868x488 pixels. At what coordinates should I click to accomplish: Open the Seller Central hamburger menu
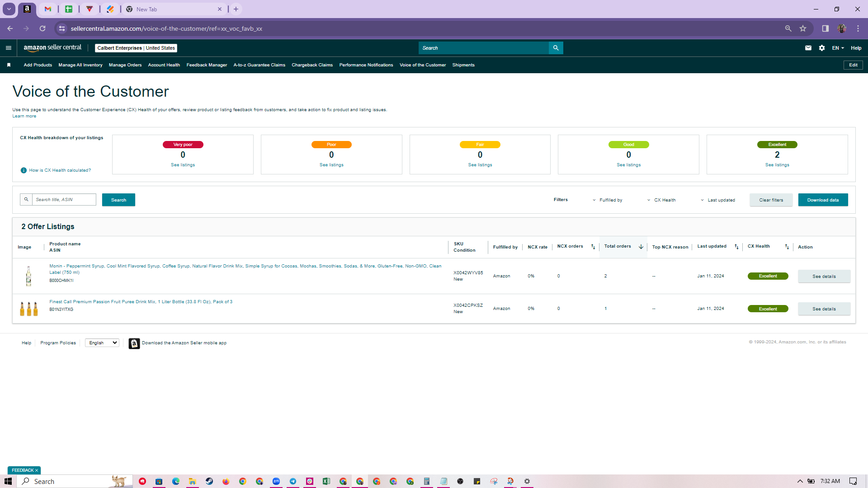[x=9, y=48]
